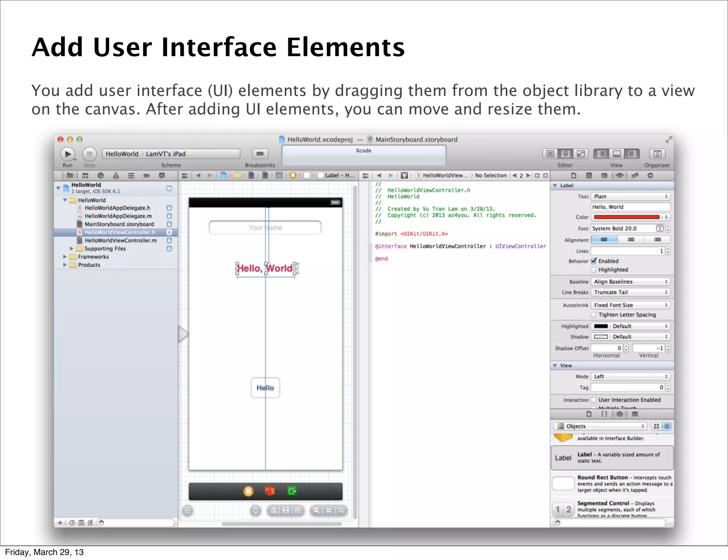The image size is (728, 560).
Task: Select the Assistant editor icon
Action: 566,154
